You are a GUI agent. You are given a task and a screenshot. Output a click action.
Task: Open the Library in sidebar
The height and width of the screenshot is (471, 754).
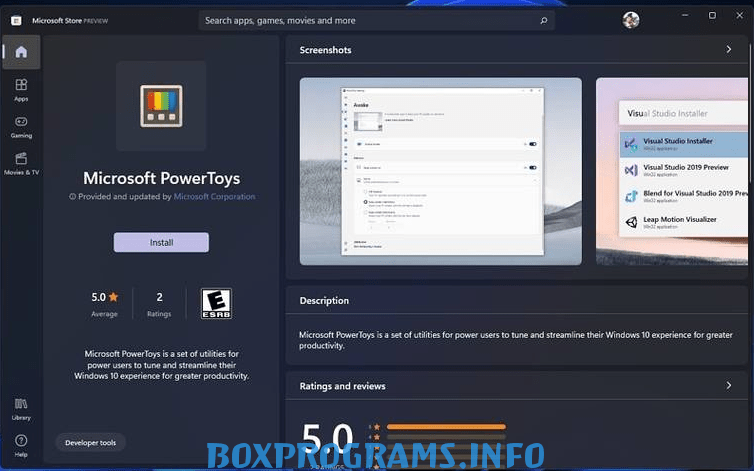[21, 409]
